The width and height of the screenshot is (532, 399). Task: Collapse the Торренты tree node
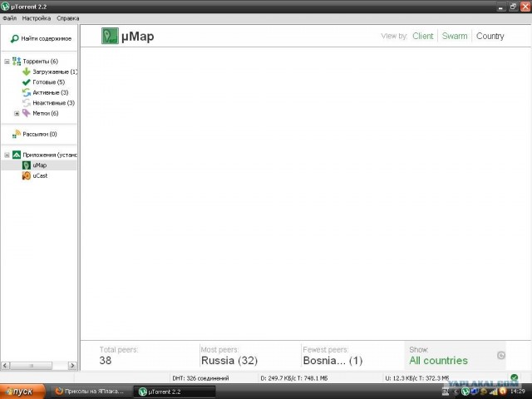(7, 62)
